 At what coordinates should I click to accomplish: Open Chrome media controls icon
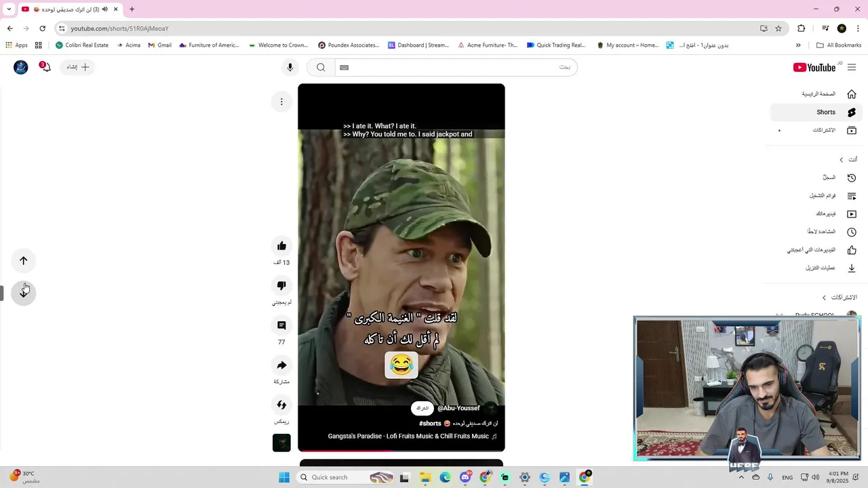[825, 28]
